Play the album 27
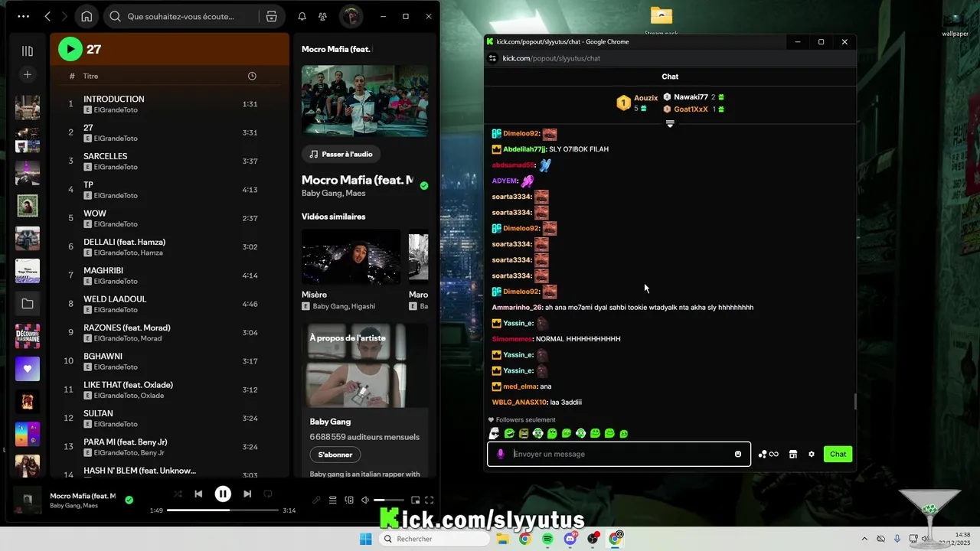 coord(70,49)
